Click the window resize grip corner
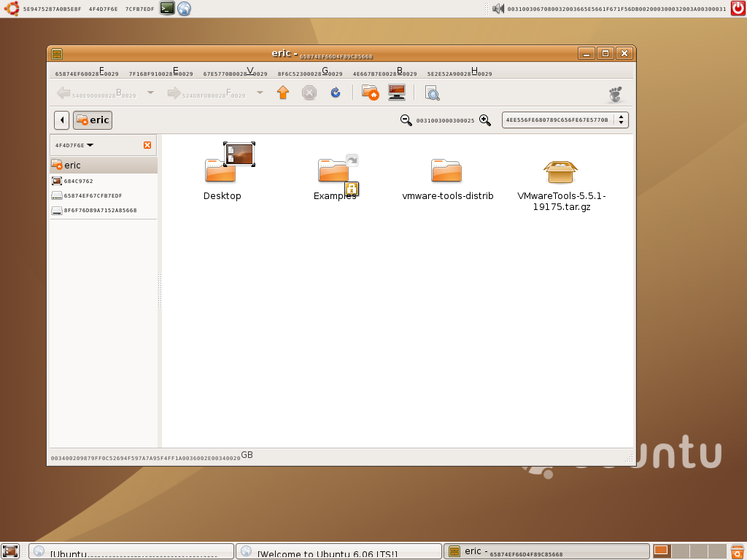 coord(629,458)
